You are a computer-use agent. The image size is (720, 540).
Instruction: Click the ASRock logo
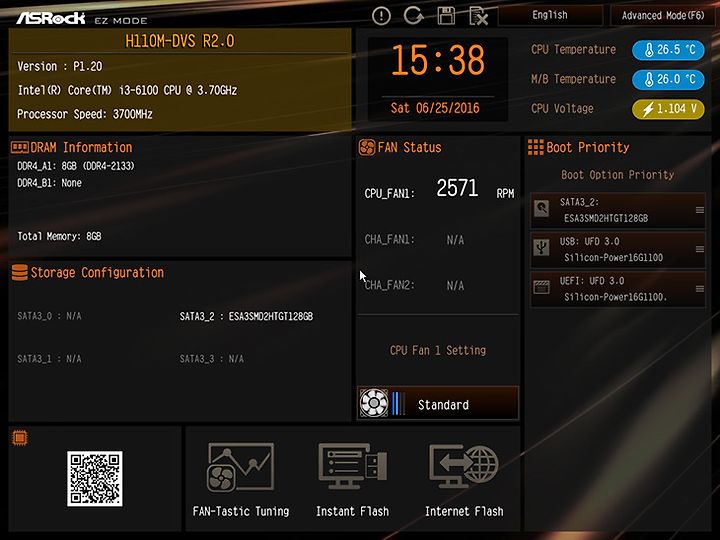click(51, 18)
